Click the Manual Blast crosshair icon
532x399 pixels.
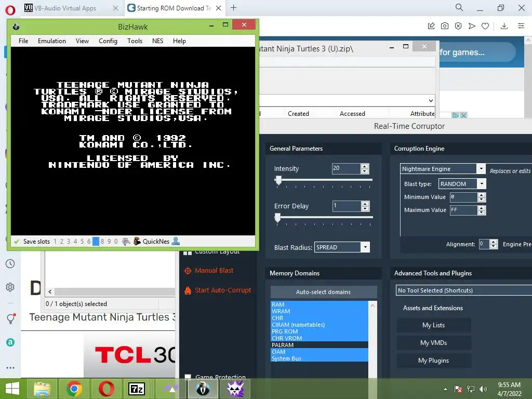[x=187, y=271]
